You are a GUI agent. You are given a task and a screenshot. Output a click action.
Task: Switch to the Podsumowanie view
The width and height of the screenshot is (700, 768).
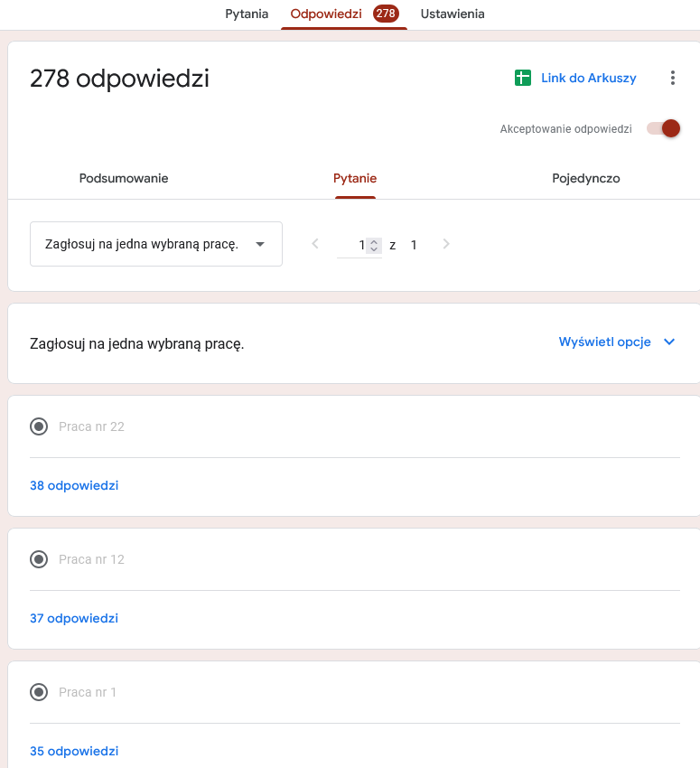124,178
